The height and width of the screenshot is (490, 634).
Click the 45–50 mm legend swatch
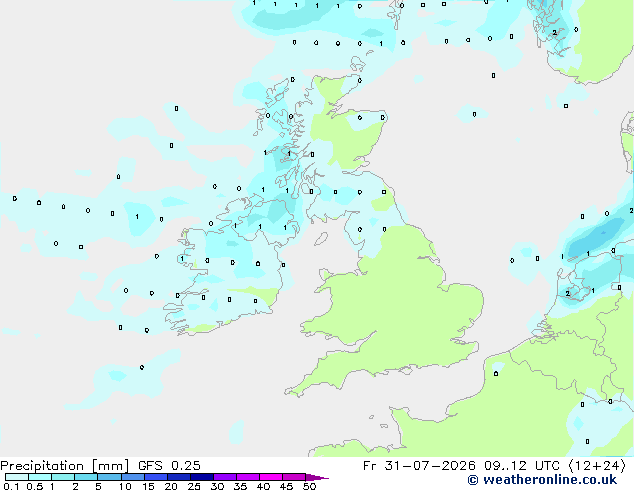(294, 477)
